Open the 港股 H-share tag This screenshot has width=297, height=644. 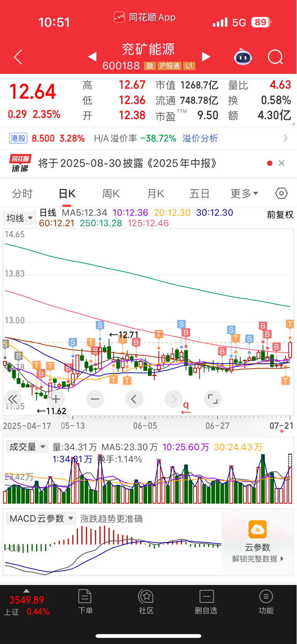tap(18, 138)
